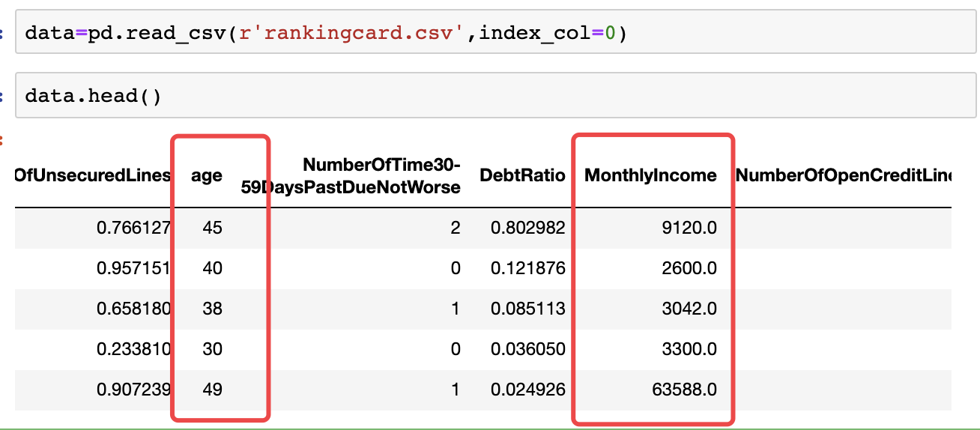
Task: Click the NumberOfOpenCreditLines column header
Action: click(x=844, y=175)
